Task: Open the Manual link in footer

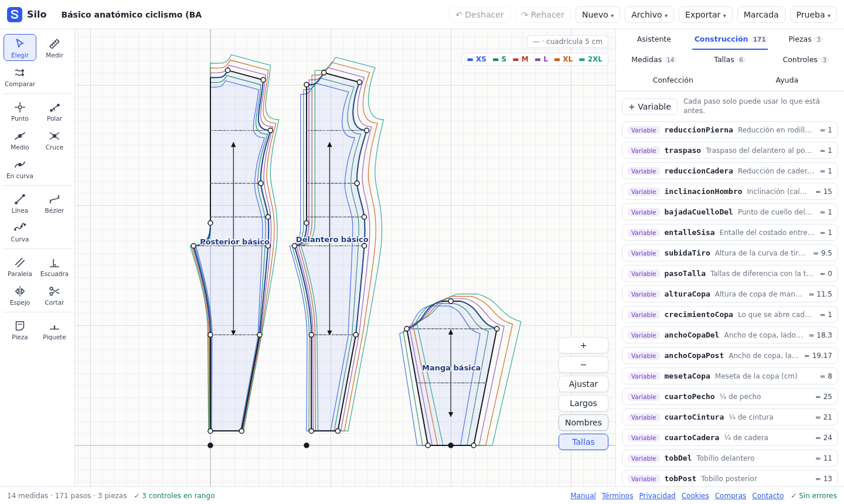Action: [583, 496]
